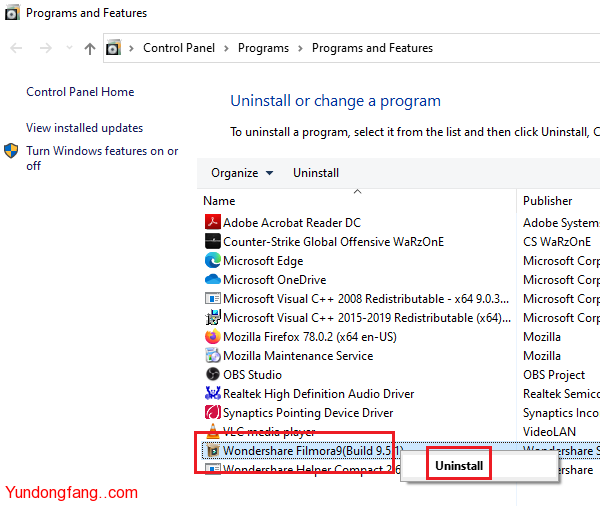Sort by the Publisher column header
The image size is (600, 506).
coord(547,201)
